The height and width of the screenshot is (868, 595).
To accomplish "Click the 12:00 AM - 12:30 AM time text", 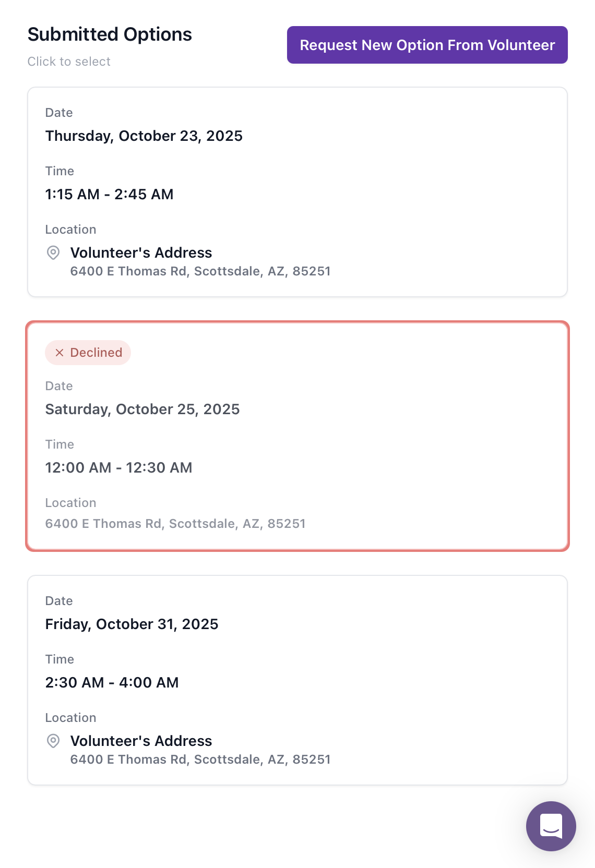I will [119, 467].
